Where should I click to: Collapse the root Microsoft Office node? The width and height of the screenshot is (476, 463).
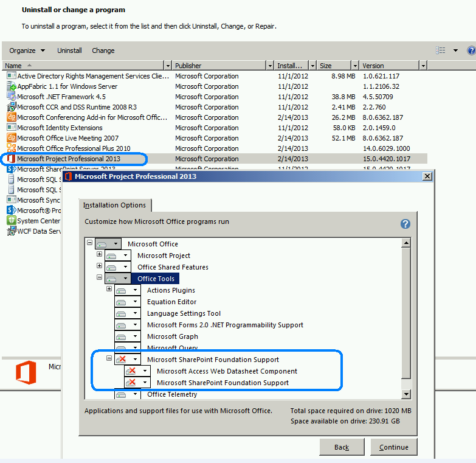tap(89, 242)
